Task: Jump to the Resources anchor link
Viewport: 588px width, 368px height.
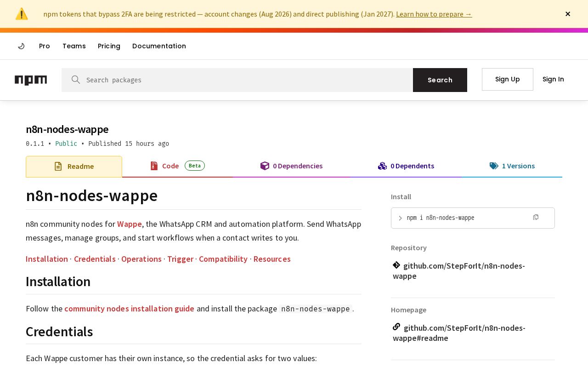Action: point(272,259)
